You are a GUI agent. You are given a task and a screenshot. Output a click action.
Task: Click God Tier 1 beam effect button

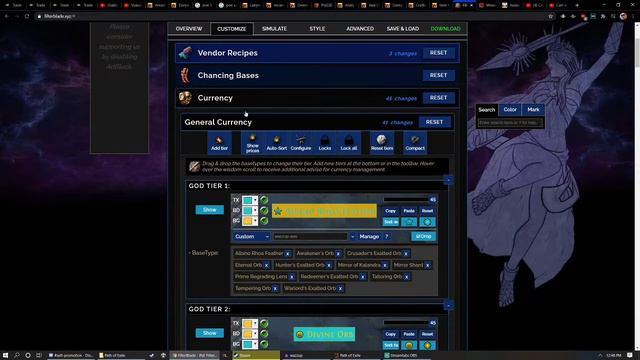[427, 222]
